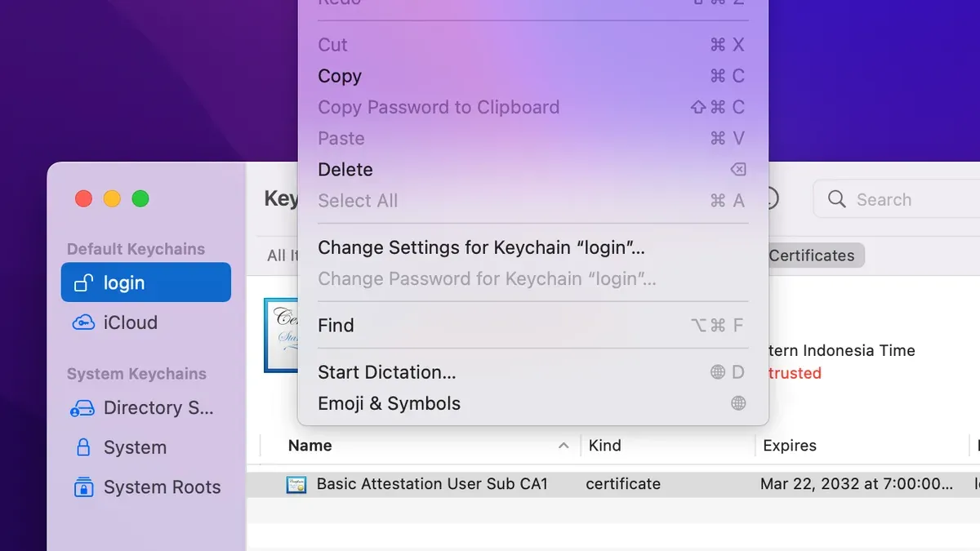Select Copy Password to Clipboard

click(533, 107)
